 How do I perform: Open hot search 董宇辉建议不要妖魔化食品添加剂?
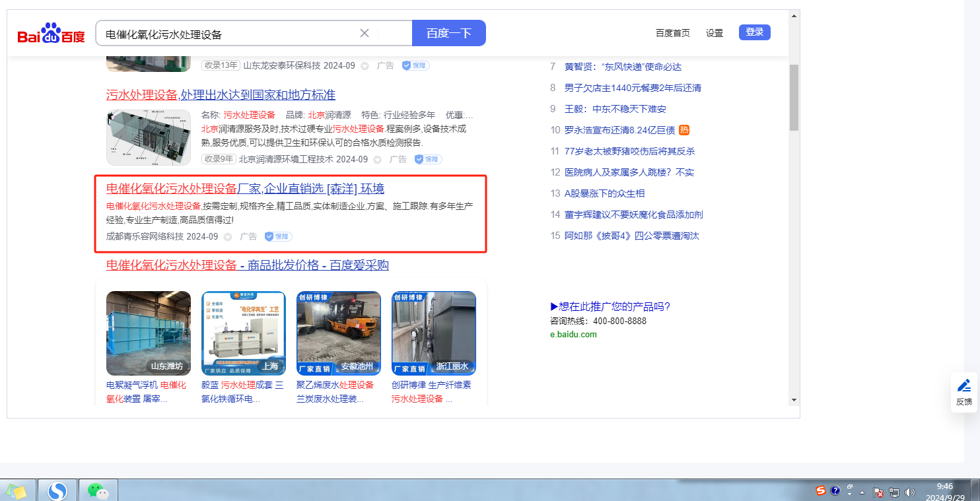[634, 215]
